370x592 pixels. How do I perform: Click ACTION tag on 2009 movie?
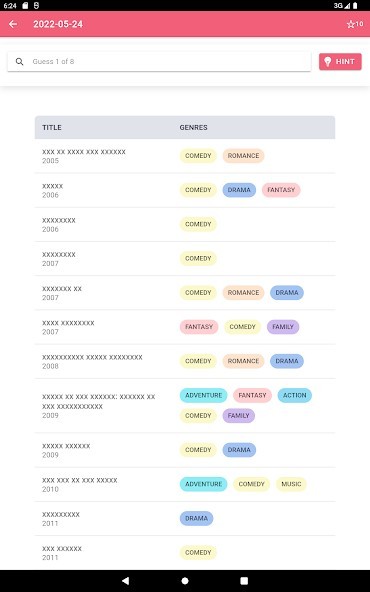(x=294, y=395)
